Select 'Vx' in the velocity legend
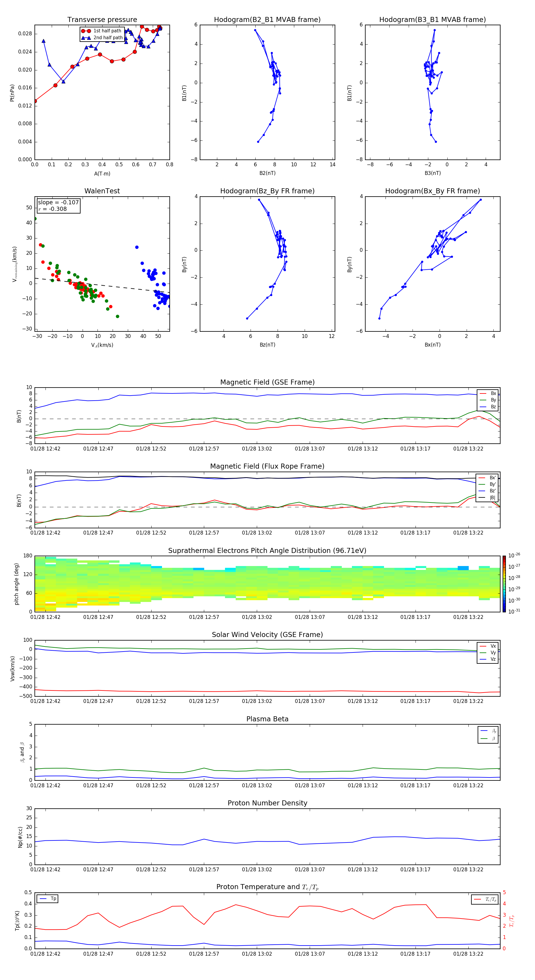Screen dimensions: 535x980 pos(488,646)
